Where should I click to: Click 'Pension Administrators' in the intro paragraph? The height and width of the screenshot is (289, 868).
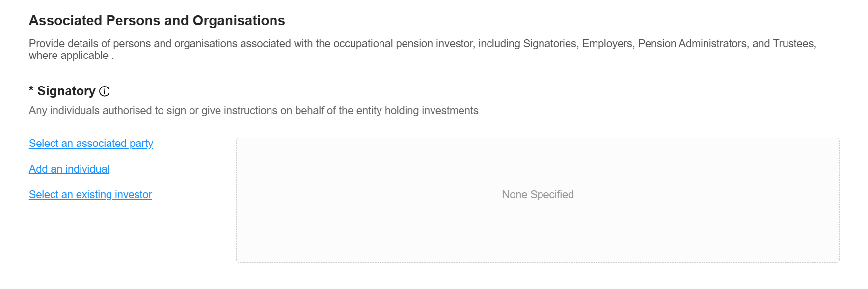click(x=692, y=44)
